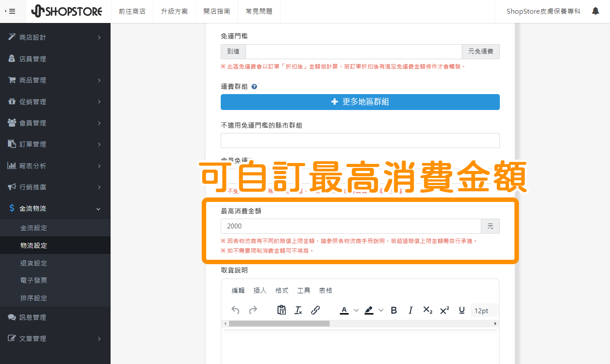
Task: Click the 免運門檻 amount input field
Action: pyautogui.click(x=353, y=52)
